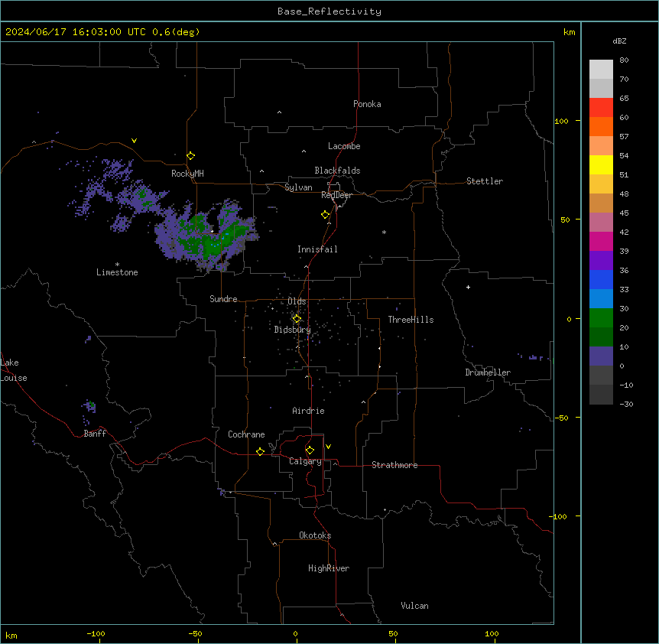Image resolution: width=659 pixels, height=644 pixels.
Task: Click the ThreeHills label
Action: [411, 320]
